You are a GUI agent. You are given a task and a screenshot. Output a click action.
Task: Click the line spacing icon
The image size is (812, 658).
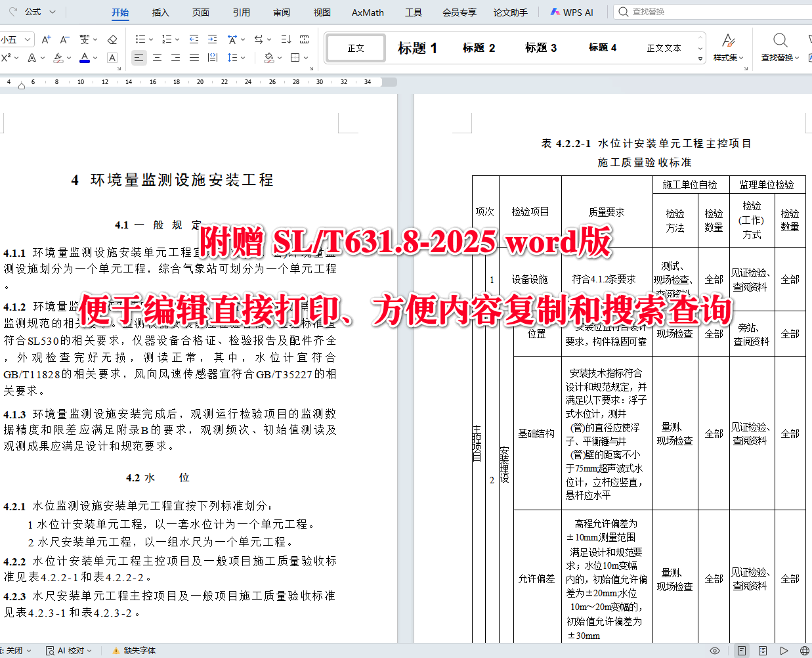[232, 58]
